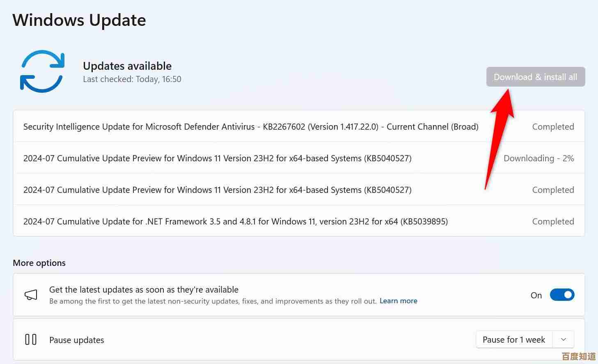Viewport: 598px width, 364px height.
Task: Select the .NET Framework KB5039895 update row
Action: click(235, 221)
